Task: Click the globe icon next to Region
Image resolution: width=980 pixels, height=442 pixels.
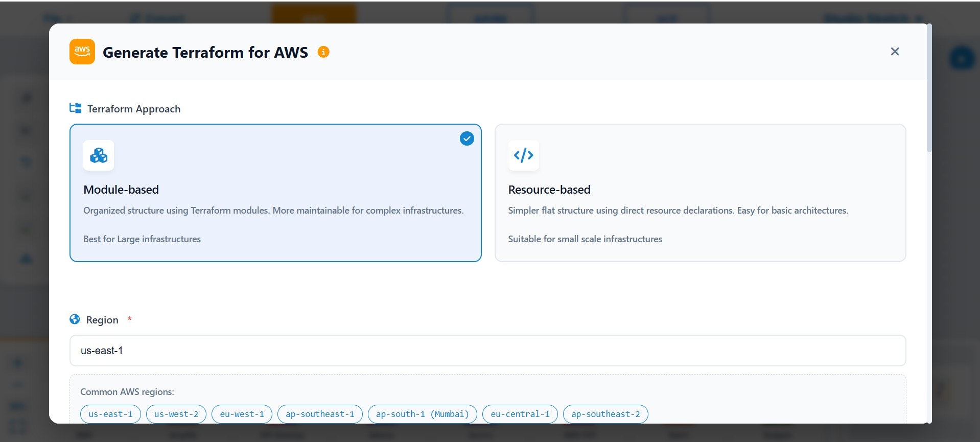Action: (75, 319)
